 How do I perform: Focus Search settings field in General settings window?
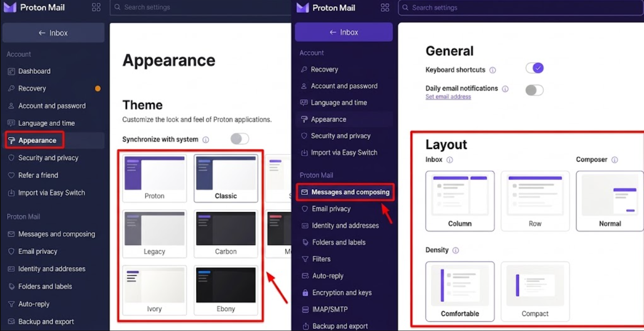tap(521, 8)
